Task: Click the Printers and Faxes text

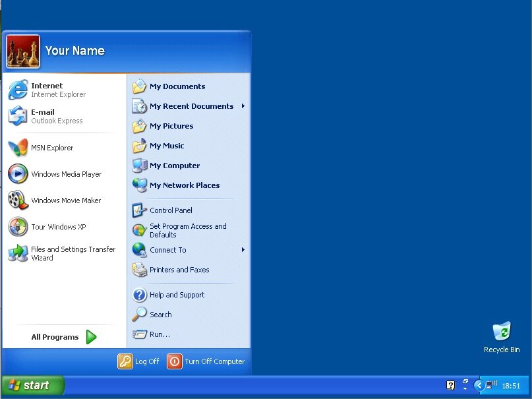Action: [179, 270]
